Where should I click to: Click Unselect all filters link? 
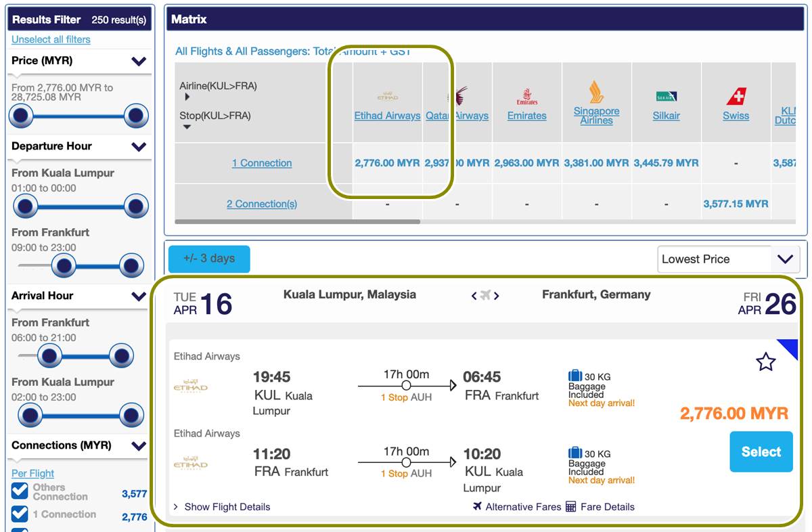[x=51, y=39]
